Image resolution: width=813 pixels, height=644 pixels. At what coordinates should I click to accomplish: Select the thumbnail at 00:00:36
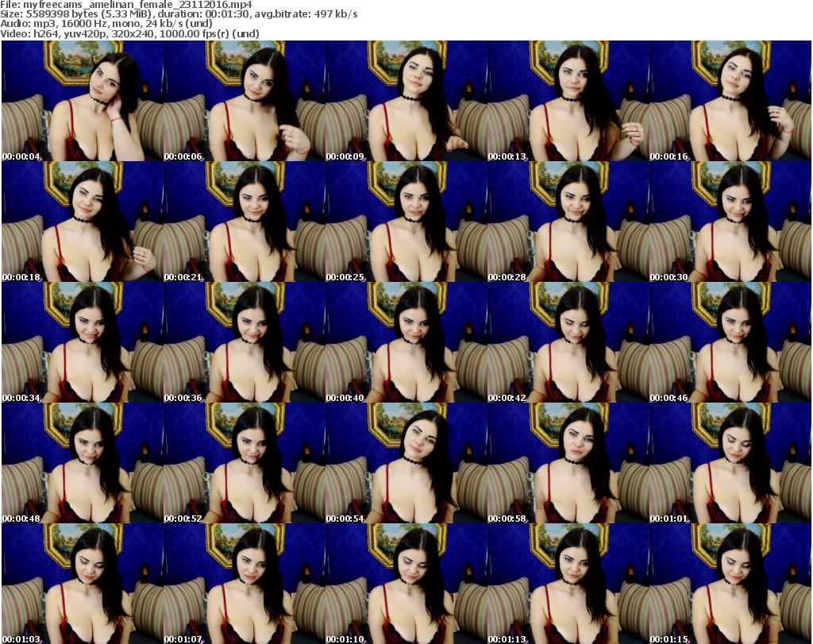click(x=245, y=343)
